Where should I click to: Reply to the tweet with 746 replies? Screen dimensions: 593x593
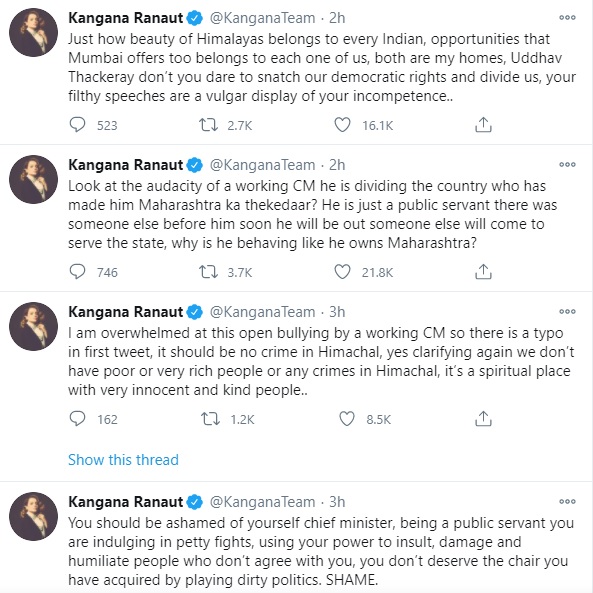pyautogui.click(x=78, y=272)
